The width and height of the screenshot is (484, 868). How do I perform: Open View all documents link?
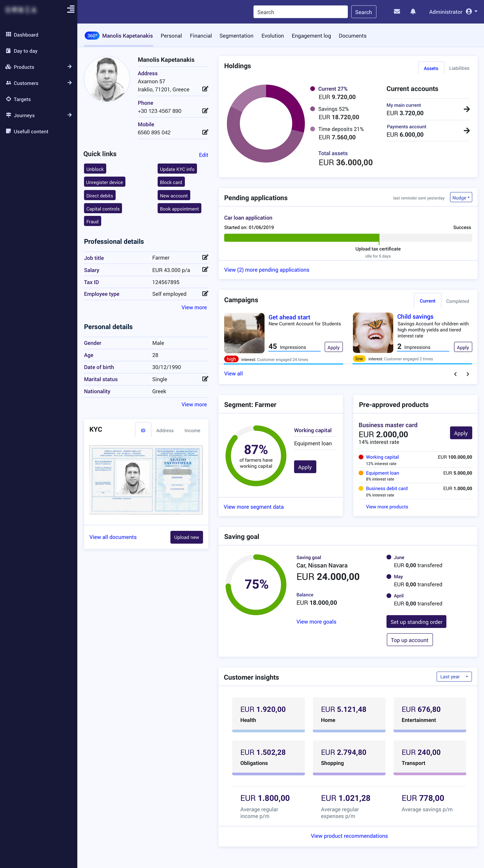pos(113,537)
